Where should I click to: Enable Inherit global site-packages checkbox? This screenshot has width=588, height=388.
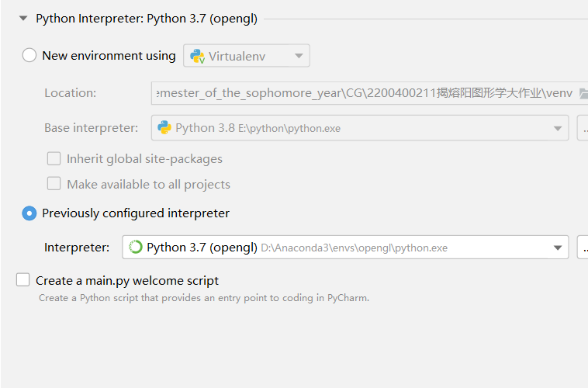[54, 158]
